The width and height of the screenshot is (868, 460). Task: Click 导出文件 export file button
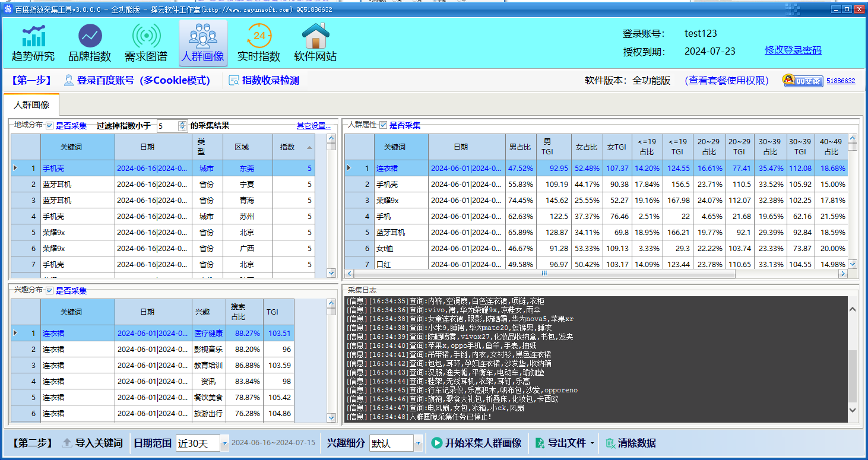point(560,443)
